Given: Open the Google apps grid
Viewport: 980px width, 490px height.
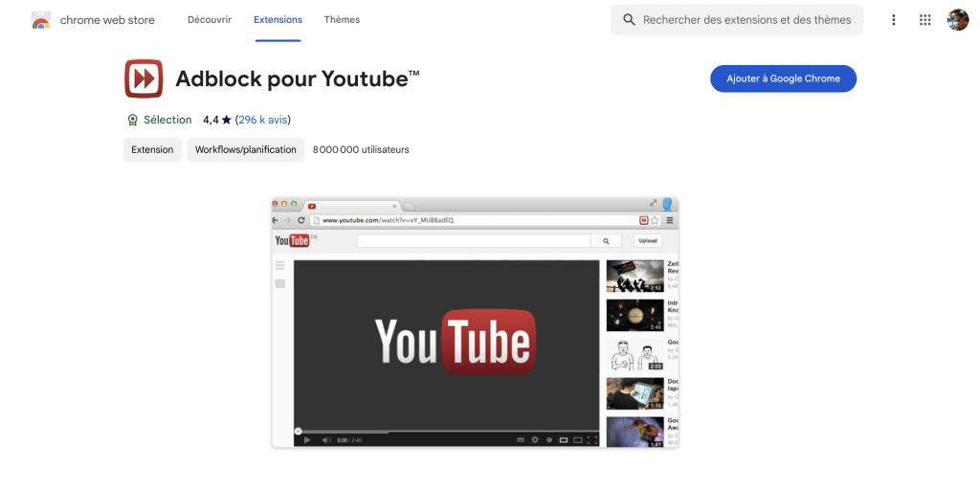Looking at the screenshot, I should tap(925, 20).
